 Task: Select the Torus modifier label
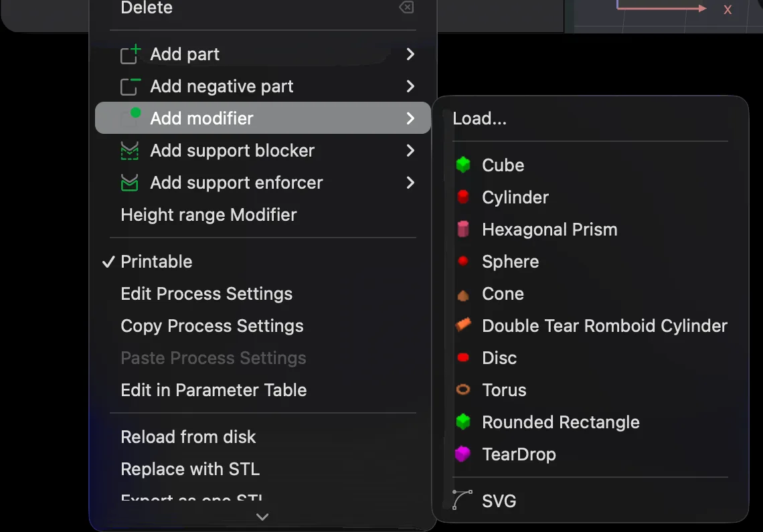click(504, 390)
